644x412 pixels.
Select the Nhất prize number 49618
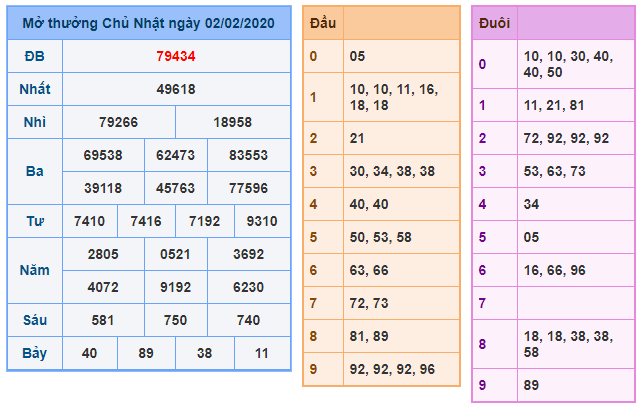pos(176,89)
